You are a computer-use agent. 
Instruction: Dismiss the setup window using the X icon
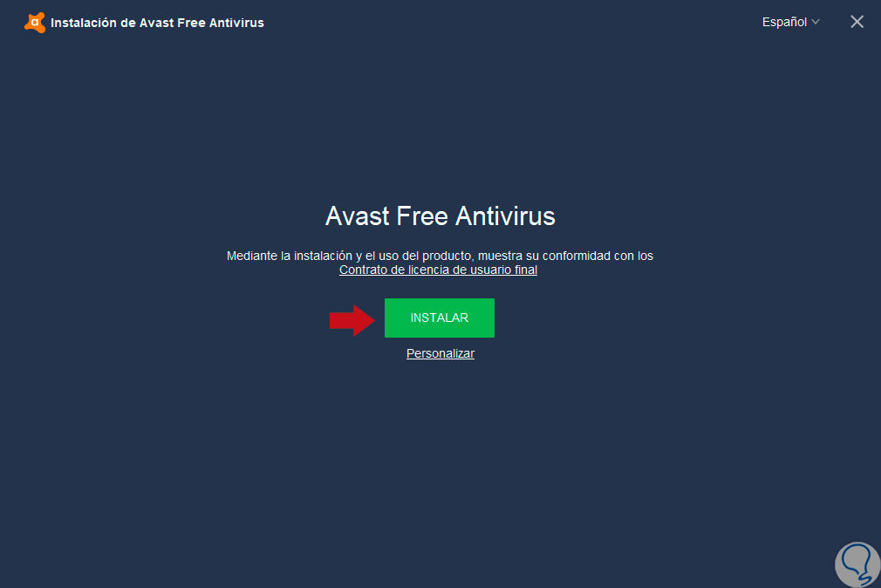(857, 22)
